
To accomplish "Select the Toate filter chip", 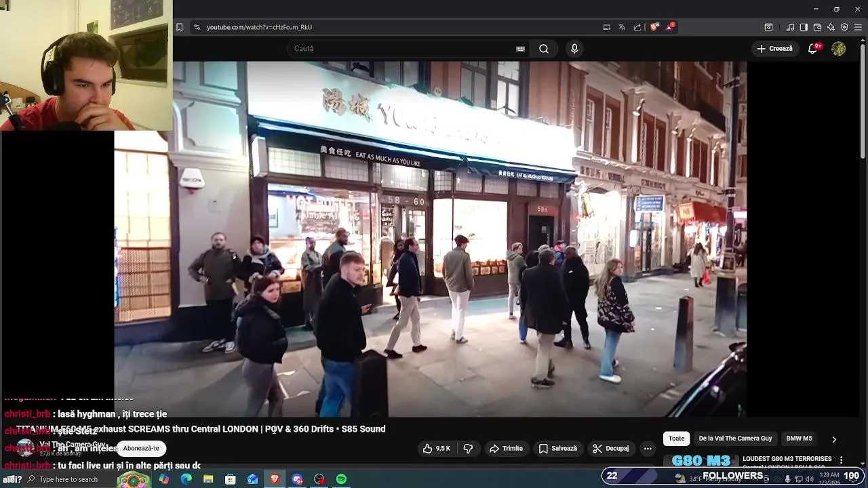I will click(677, 439).
